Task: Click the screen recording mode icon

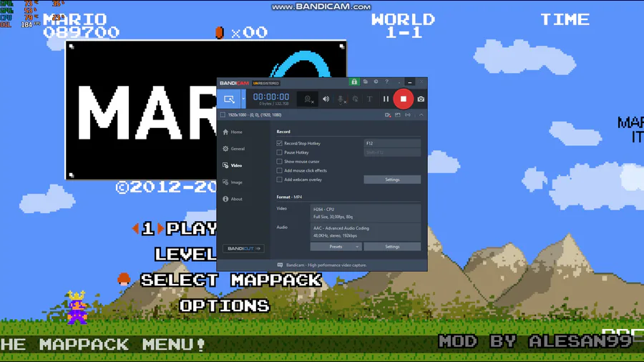Action: pyautogui.click(x=229, y=99)
